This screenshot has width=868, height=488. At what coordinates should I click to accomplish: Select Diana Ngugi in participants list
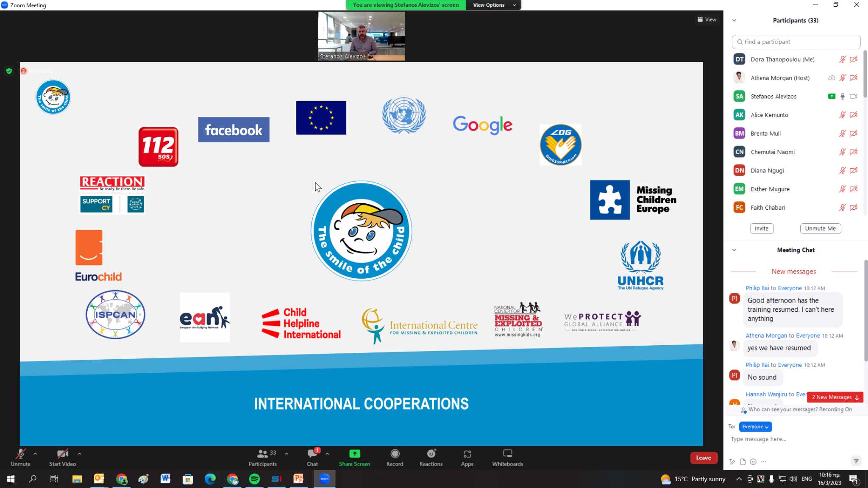click(x=796, y=171)
